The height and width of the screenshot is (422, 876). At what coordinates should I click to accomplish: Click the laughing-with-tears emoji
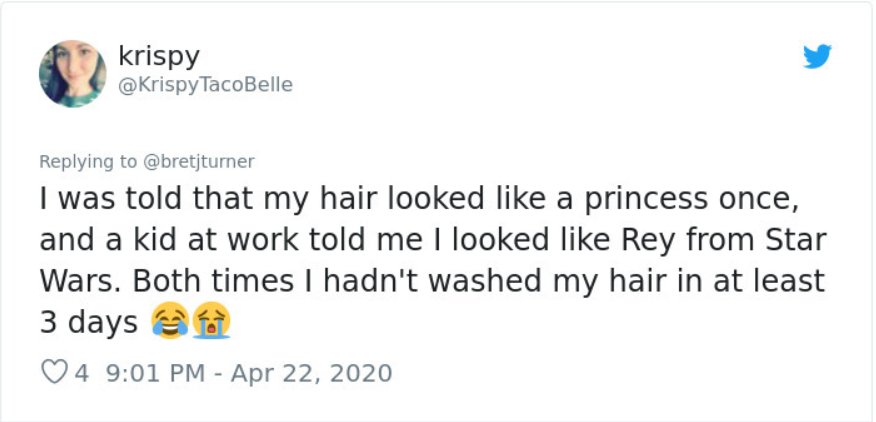pyautogui.click(x=169, y=321)
